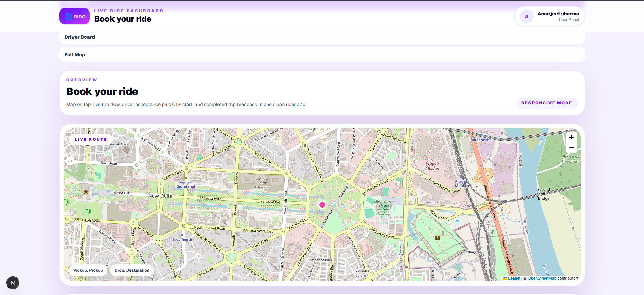Click the Restricted Forest Area label
644x295 pixels.
pyautogui.click(x=571, y=159)
